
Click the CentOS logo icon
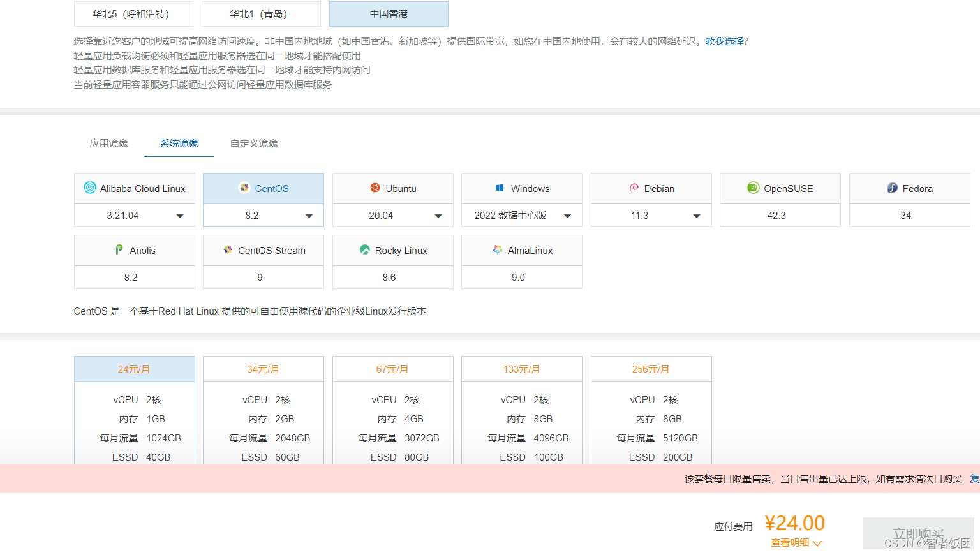[x=244, y=188]
